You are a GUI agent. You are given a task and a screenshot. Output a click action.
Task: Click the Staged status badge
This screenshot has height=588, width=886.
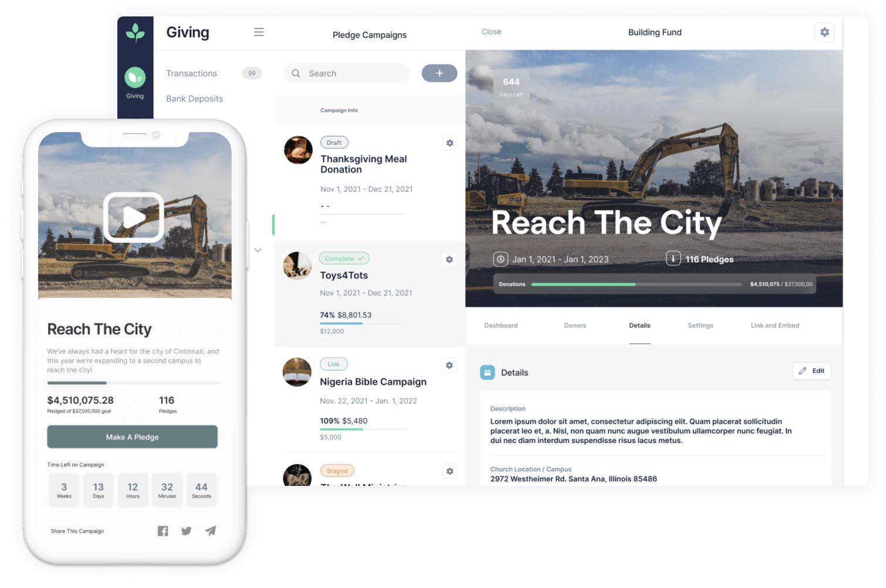(337, 471)
